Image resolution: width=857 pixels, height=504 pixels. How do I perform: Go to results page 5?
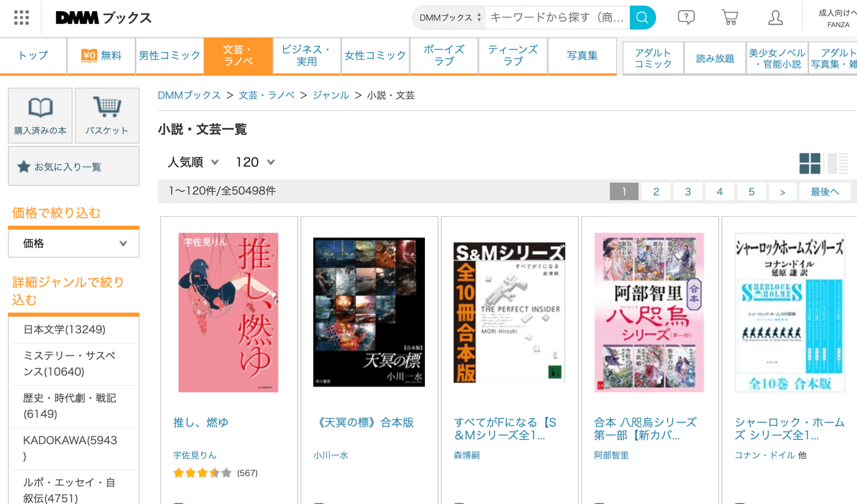[x=752, y=192]
